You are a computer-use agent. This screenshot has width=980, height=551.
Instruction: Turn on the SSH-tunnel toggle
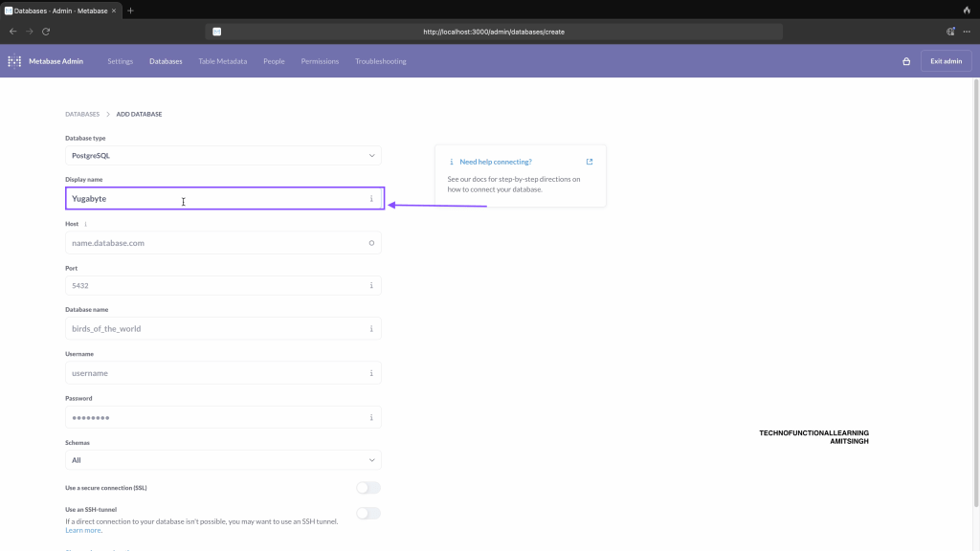coord(367,514)
